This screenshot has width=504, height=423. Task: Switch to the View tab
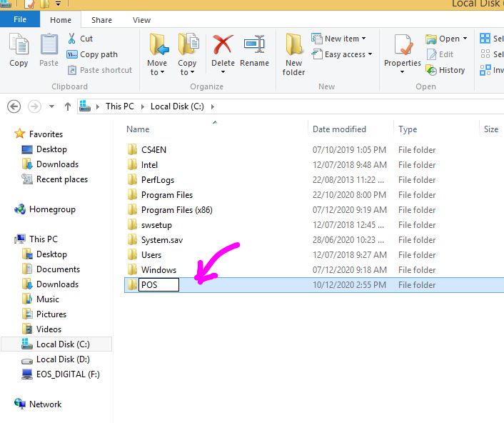tap(141, 20)
